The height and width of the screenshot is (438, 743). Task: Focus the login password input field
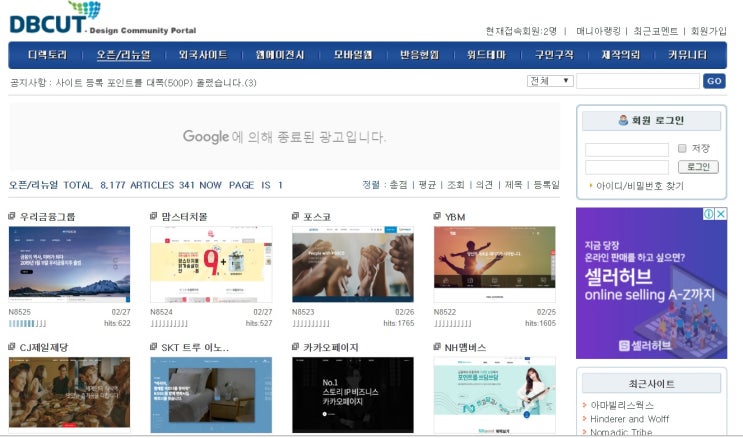tap(626, 167)
